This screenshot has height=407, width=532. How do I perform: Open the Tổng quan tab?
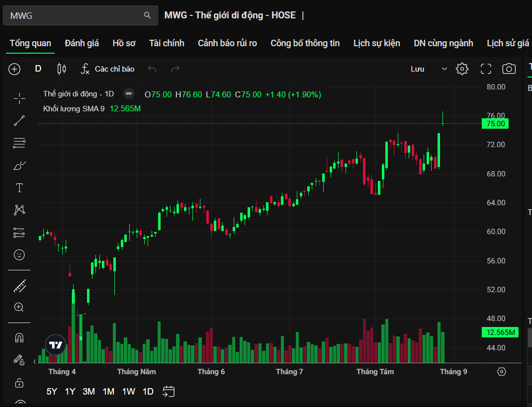(30, 43)
